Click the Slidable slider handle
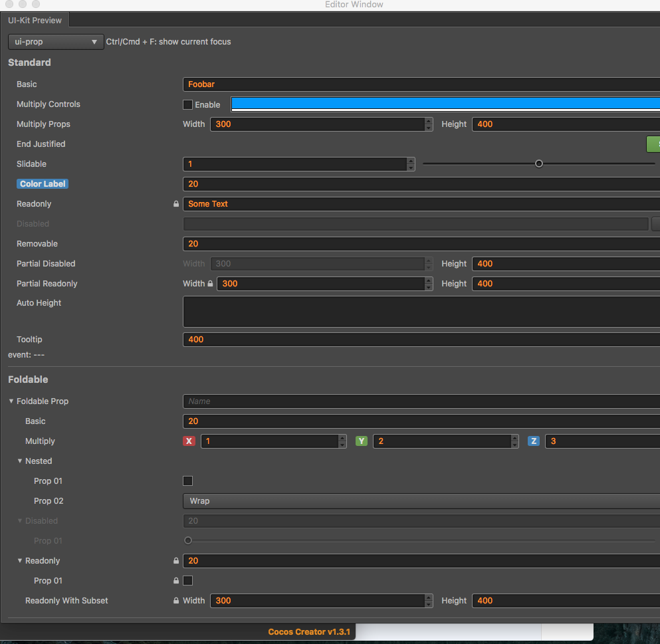 [x=539, y=163]
